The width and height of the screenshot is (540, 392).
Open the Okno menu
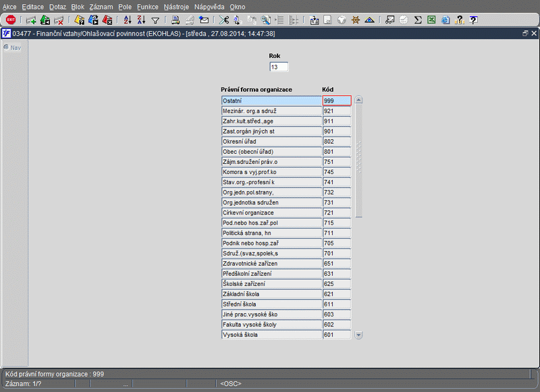point(238,7)
